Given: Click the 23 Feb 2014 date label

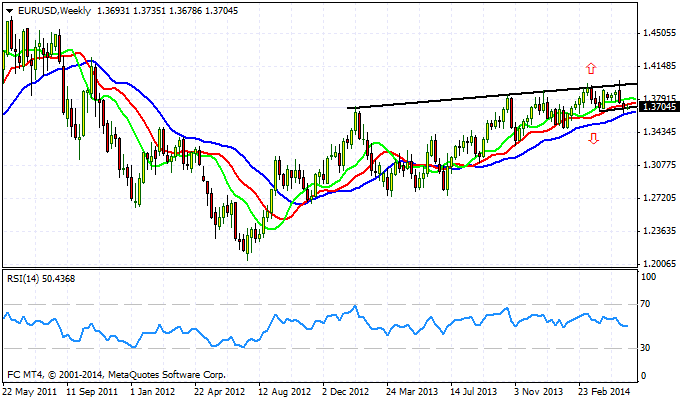Looking at the screenshot, I should pyautogui.click(x=604, y=391).
